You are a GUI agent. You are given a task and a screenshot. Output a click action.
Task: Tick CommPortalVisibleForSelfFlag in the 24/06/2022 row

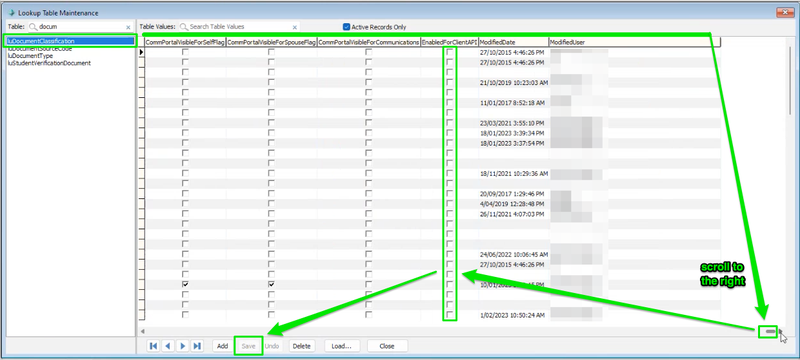(185, 254)
